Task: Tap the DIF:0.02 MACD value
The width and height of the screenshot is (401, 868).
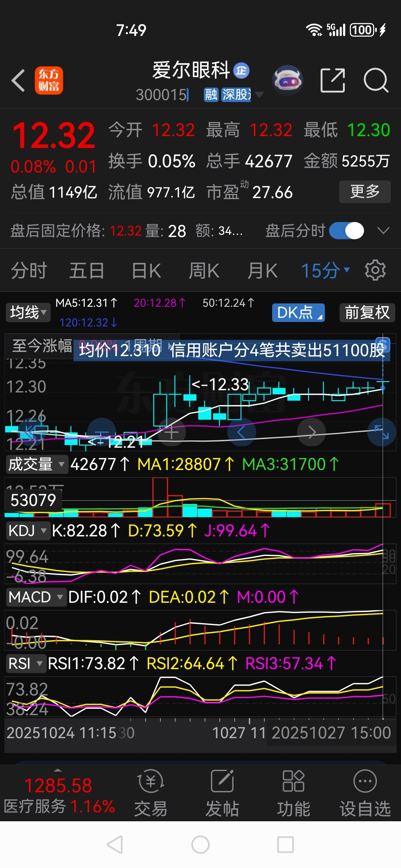Action: pos(105,597)
